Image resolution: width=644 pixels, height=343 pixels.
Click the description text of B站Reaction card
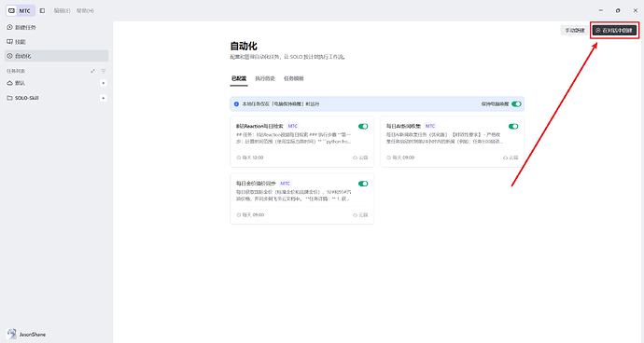(294, 138)
